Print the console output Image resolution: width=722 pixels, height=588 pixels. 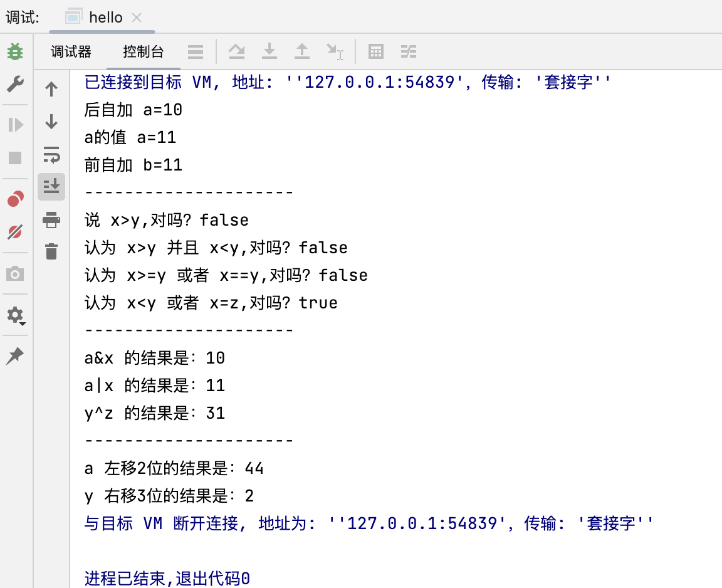click(x=51, y=220)
